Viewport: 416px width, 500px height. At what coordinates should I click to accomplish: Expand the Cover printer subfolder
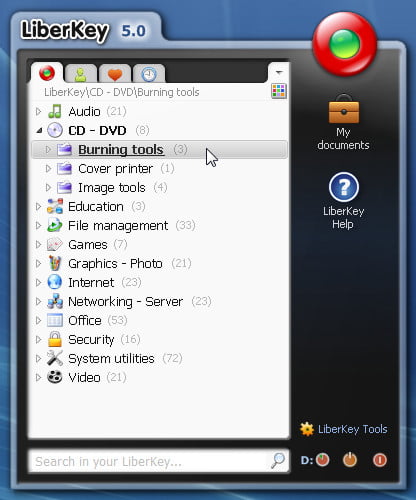[48, 169]
